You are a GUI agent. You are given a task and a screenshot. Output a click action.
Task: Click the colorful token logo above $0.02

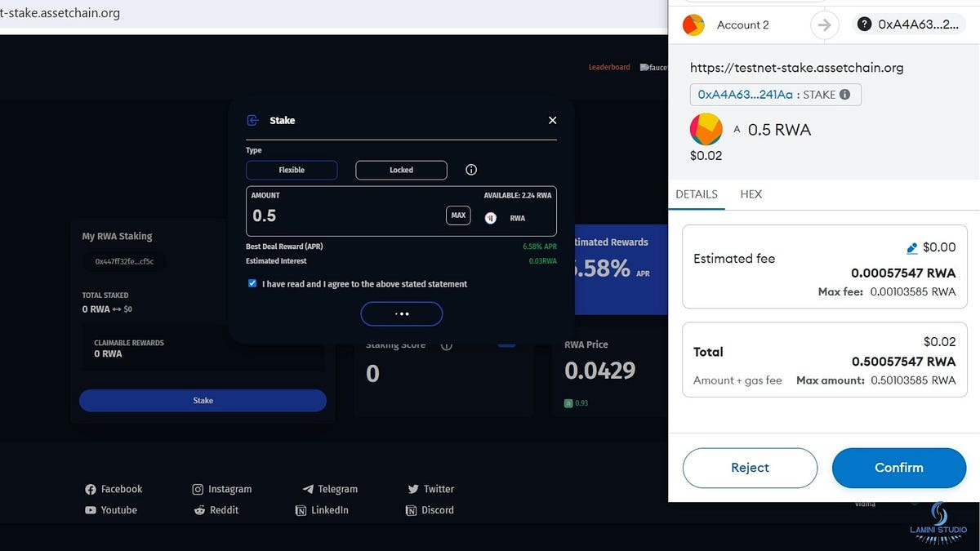tap(706, 130)
